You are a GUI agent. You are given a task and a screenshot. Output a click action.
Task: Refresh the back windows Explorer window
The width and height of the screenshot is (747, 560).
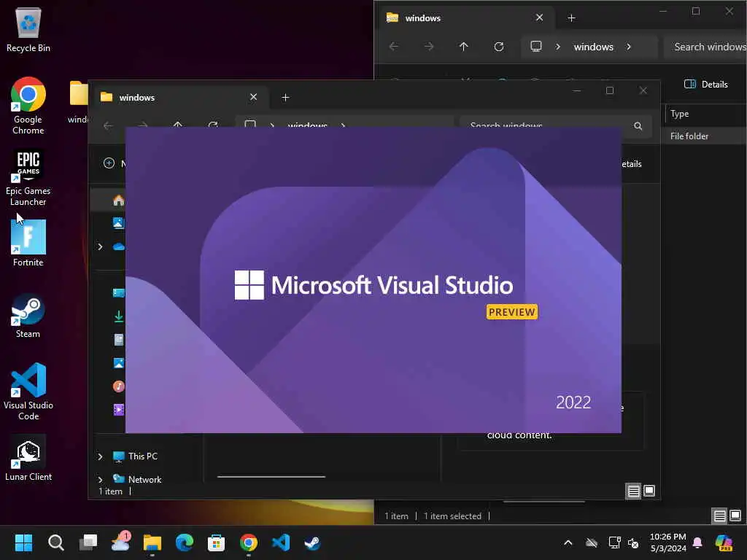point(499,46)
